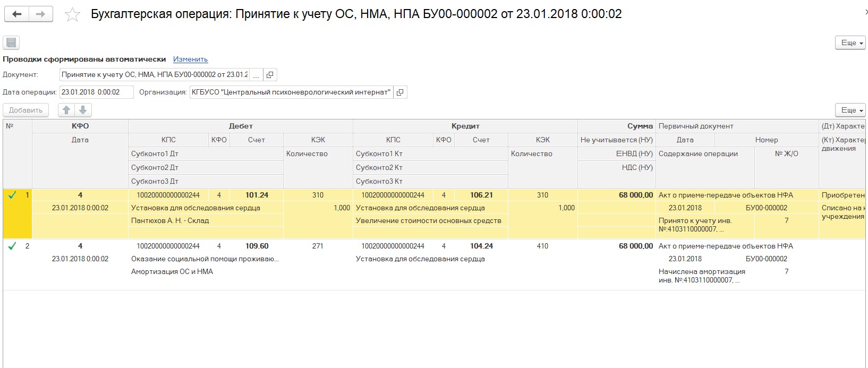Open the table's Еще dropdown menu

(x=851, y=110)
